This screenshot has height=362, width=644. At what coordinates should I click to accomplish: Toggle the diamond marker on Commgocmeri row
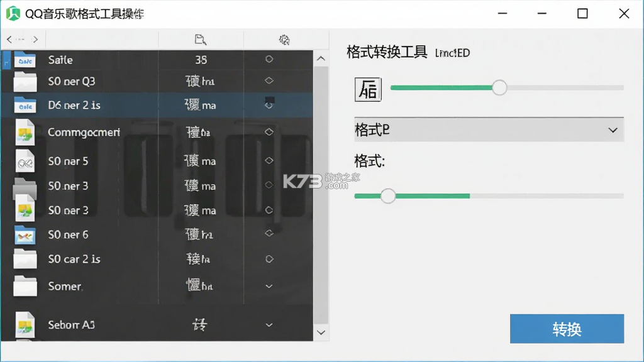[269, 132]
